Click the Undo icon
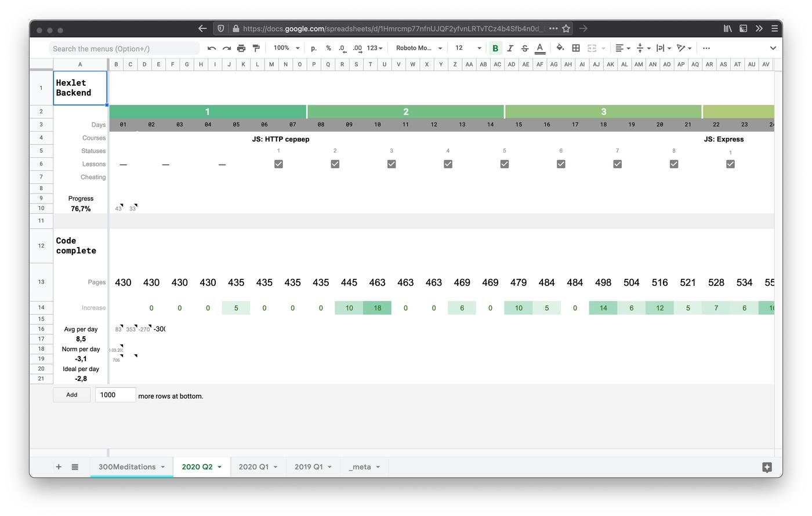Viewport: 812px width, 516px height. [212, 48]
